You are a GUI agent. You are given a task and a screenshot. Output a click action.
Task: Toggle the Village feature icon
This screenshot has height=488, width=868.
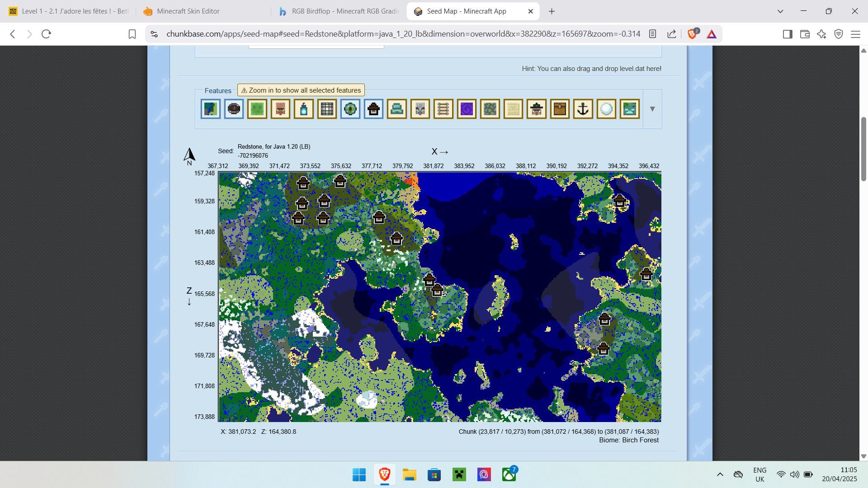(x=280, y=109)
